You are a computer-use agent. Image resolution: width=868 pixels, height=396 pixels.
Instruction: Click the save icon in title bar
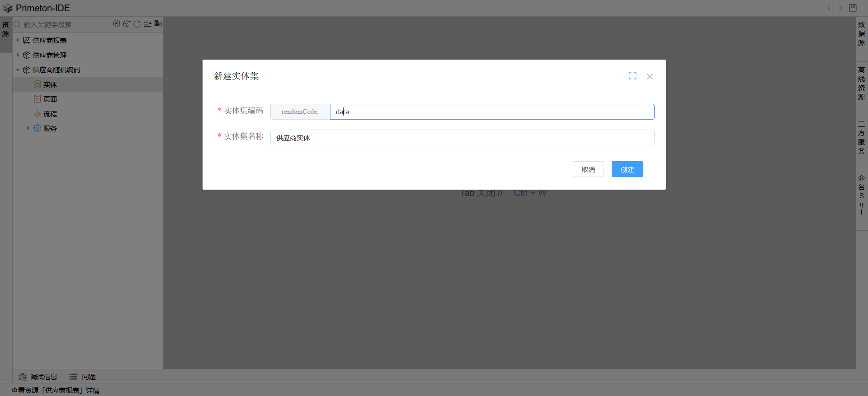(x=853, y=8)
